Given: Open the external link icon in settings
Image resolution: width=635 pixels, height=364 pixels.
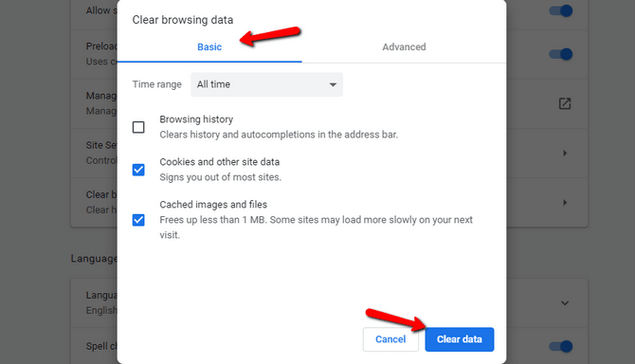Looking at the screenshot, I should click(565, 103).
